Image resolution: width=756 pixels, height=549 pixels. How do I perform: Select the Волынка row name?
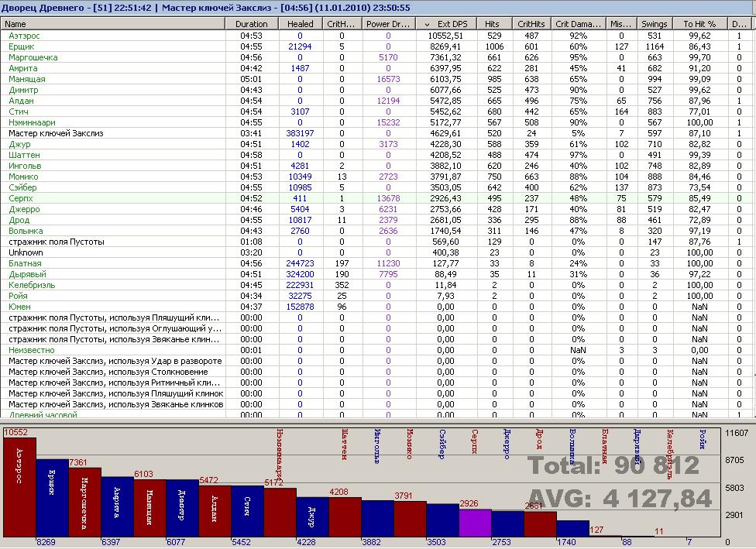26,231
